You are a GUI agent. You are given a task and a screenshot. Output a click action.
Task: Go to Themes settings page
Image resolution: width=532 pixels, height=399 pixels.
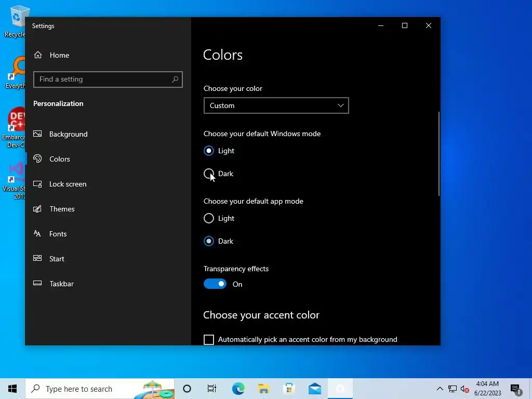tap(62, 209)
